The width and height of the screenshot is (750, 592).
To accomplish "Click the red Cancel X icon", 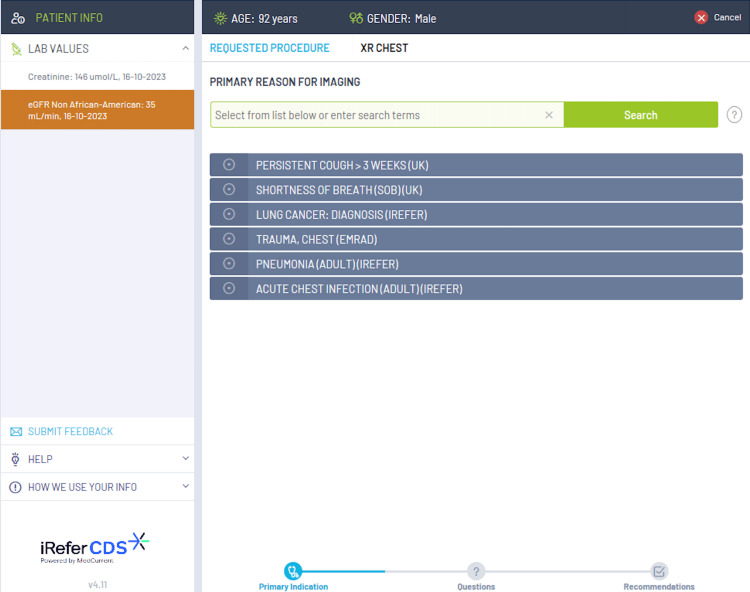I will (x=701, y=18).
